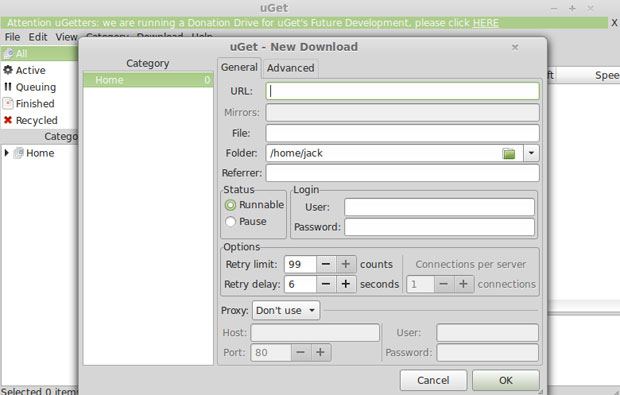Viewport: 620px width, 395px height.
Task: Click the proxy Host field
Action: (x=315, y=333)
